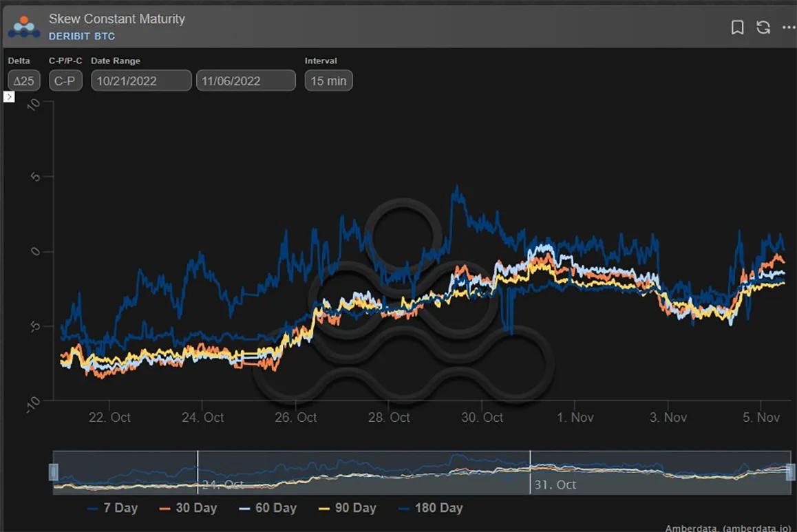Refresh the chart data
Screen dimensions: 797x532
763,28
